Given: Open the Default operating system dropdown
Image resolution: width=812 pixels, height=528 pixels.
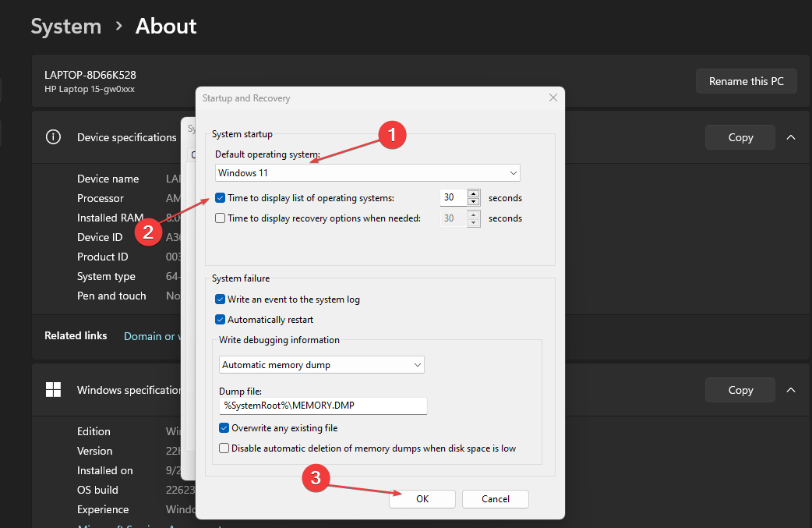Looking at the screenshot, I should coord(368,172).
